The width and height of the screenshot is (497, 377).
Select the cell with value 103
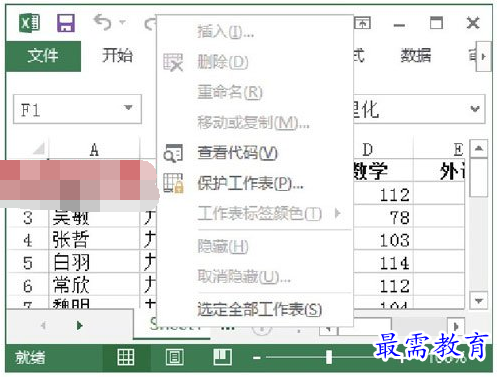tap(383, 240)
